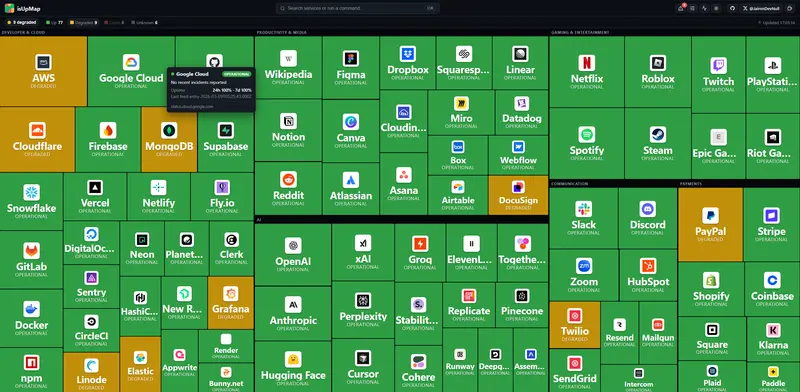This screenshot has height=392, width=800.
Task: Open the GitHub icon link in header
Action: point(732,8)
